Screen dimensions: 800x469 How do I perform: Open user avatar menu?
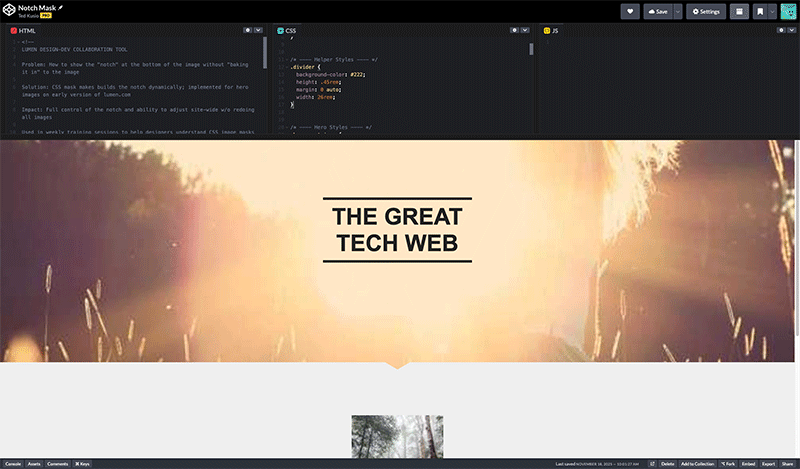point(788,11)
